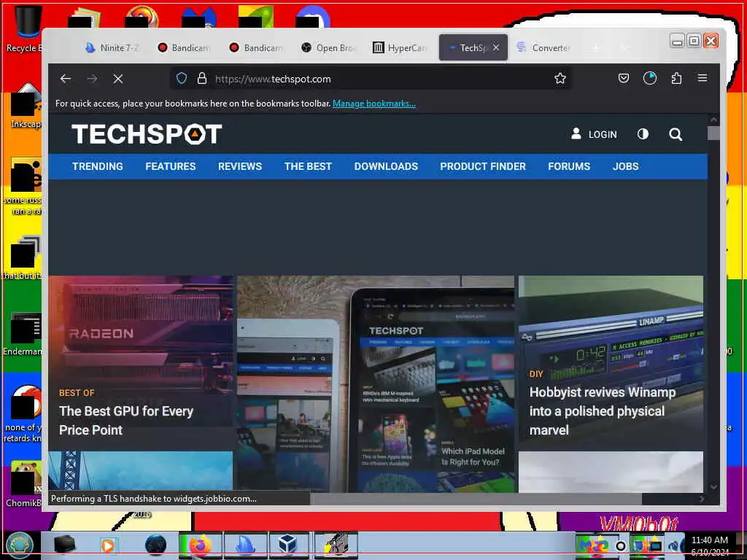Open the Enderman desktop icon

pyautogui.click(x=24, y=334)
